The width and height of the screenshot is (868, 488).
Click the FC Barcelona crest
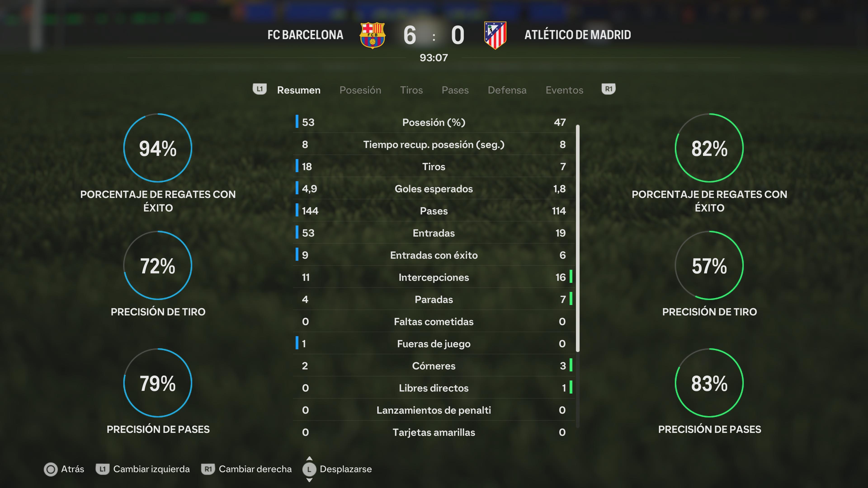click(372, 35)
